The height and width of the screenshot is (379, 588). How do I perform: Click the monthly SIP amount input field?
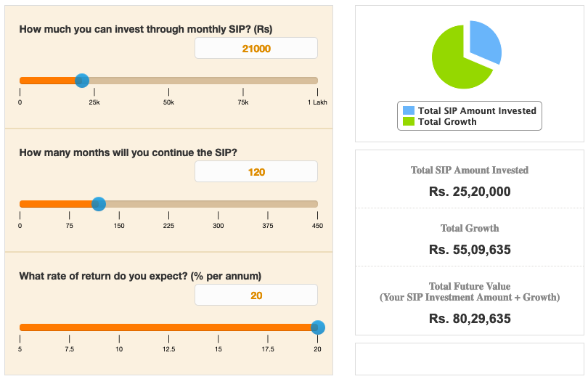tap(256, 49)
